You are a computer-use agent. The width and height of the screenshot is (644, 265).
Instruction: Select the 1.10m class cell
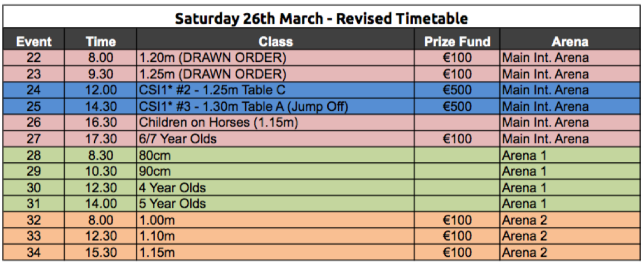(276, 236)
